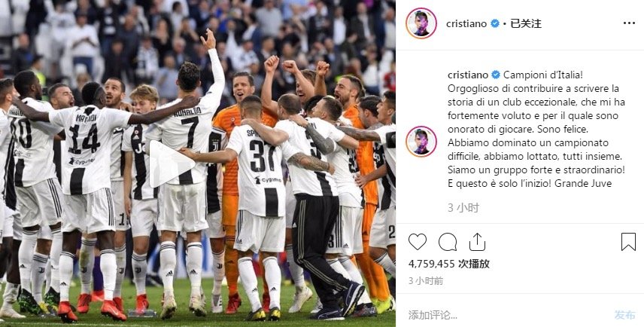Open the comment speech bubble icon

point(448,242)
